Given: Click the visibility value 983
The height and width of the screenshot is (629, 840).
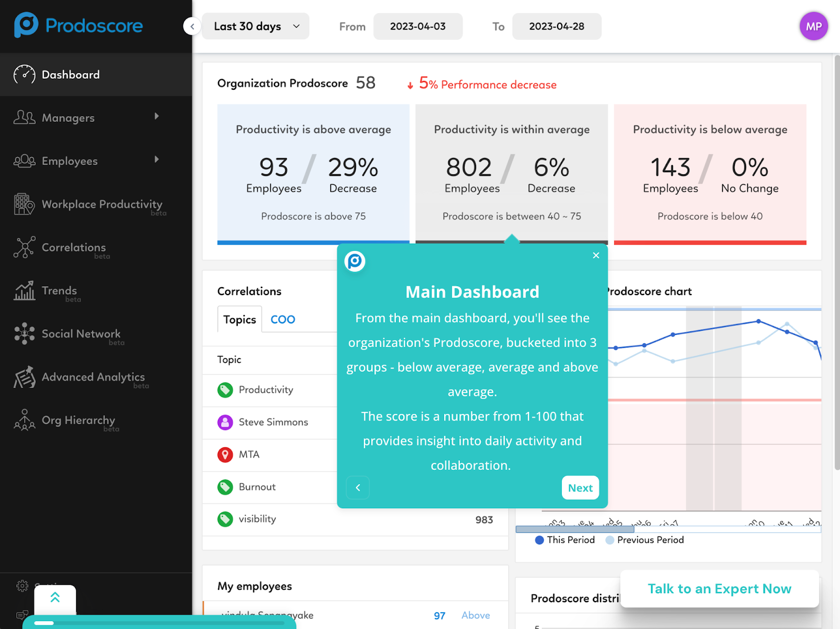Looking at the screenshot, I should coord(484,520).
